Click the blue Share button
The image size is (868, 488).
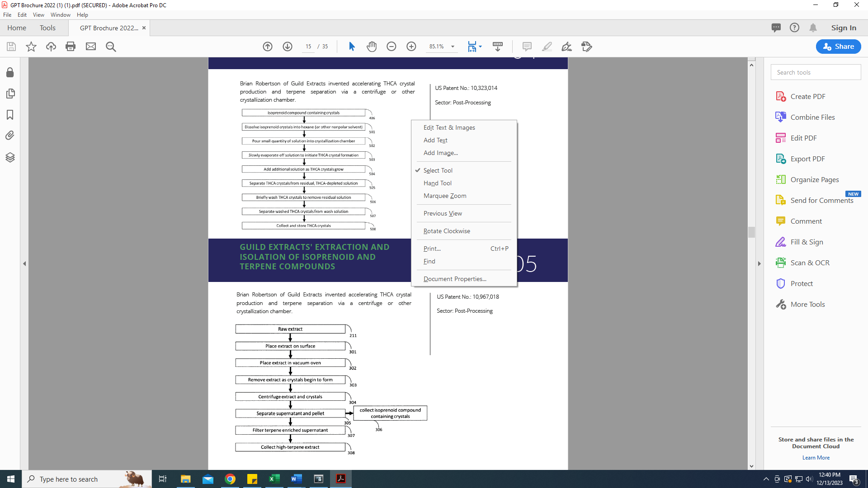tap(838, 47)
